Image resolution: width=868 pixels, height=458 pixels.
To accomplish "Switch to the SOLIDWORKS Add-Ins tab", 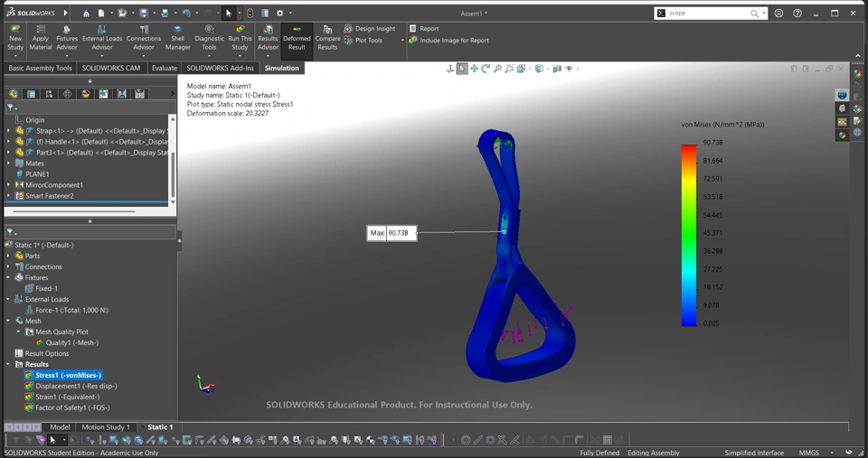I will [x=220, y=68].
